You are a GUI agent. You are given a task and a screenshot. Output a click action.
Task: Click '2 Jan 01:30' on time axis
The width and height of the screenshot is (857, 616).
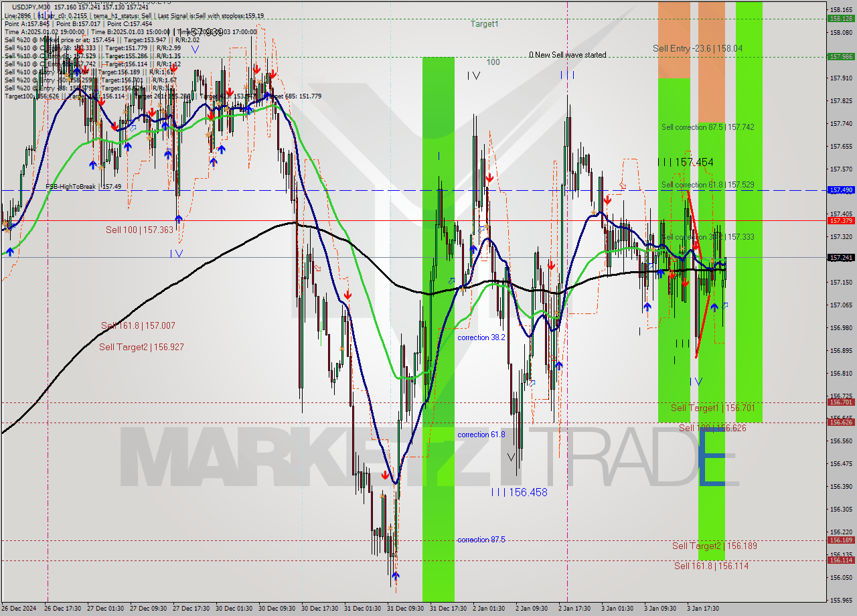point(489,609)
